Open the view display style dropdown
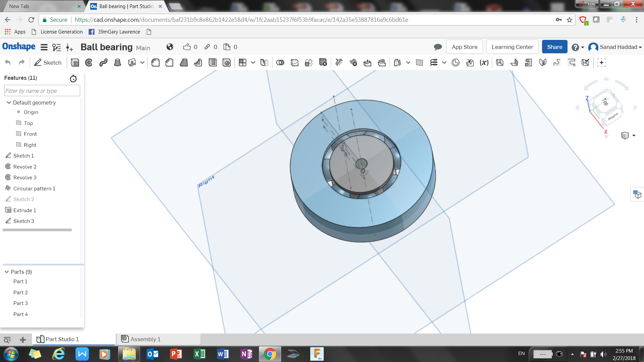 (634, 135)
